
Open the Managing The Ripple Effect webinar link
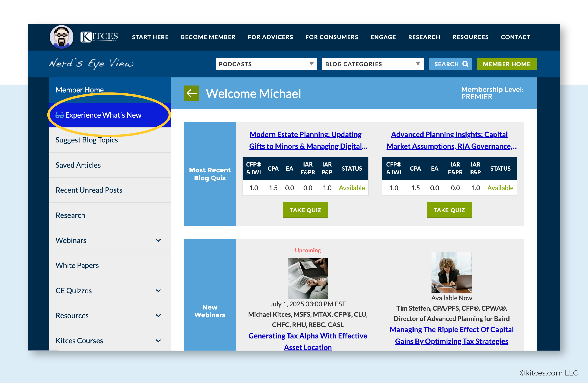click(x=452, y=335)
